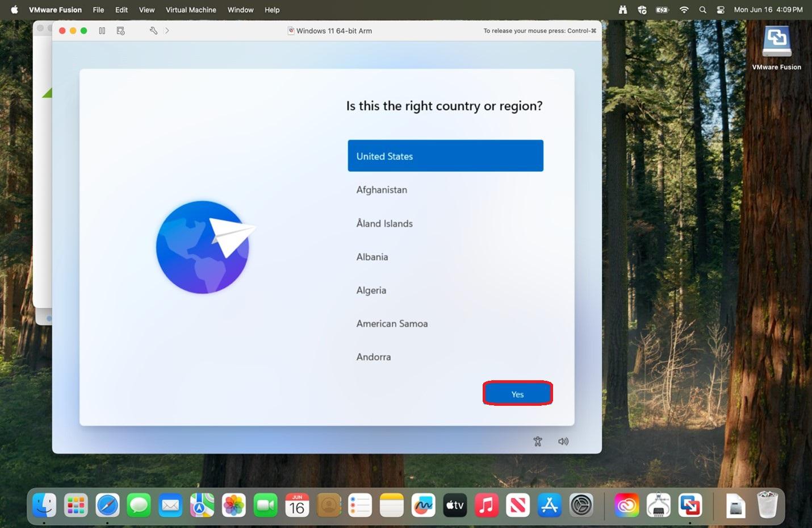The image size is (812, 528).
Task: Open the VMware Fusion app menu
Action: (55, 10)
